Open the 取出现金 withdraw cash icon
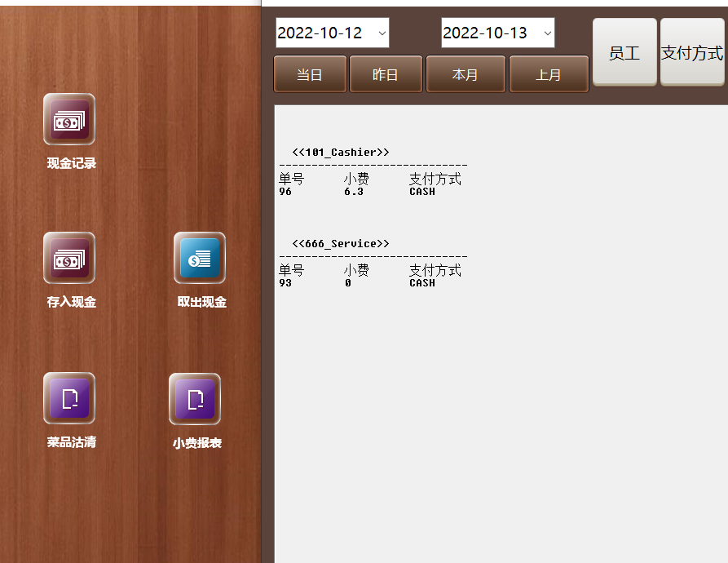Image resolution: width=728 pixels, height=563 pixels. [x=200, y=258]
